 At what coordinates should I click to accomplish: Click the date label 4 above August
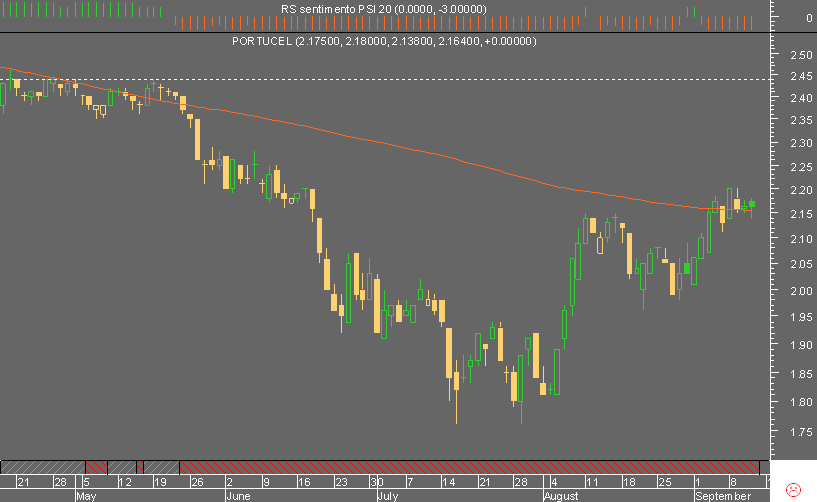[x=554, y=482]
